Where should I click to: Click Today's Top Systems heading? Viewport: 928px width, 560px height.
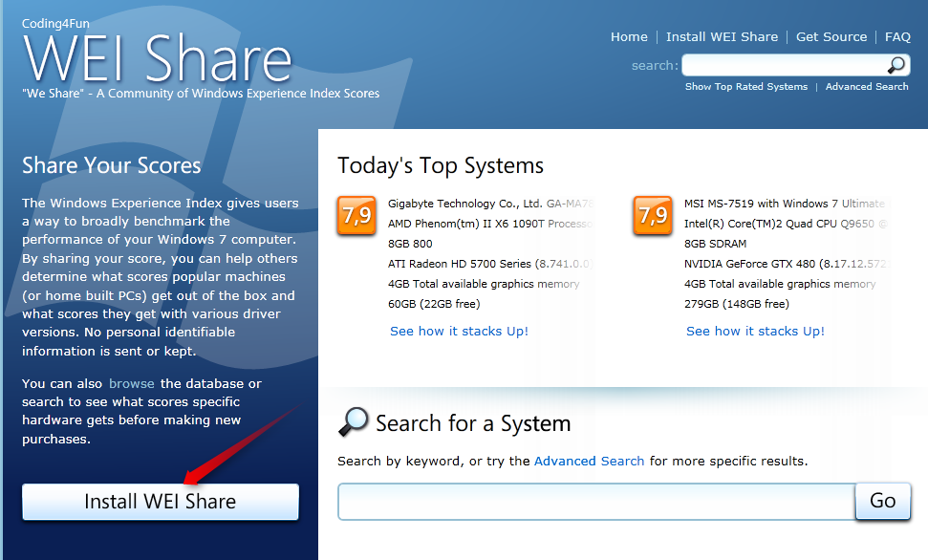(441, 165)
